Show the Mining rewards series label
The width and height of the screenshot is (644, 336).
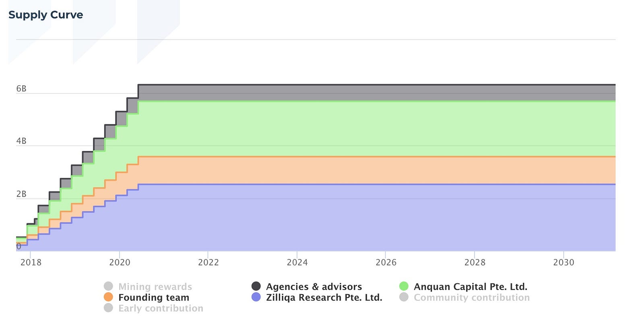155,286
